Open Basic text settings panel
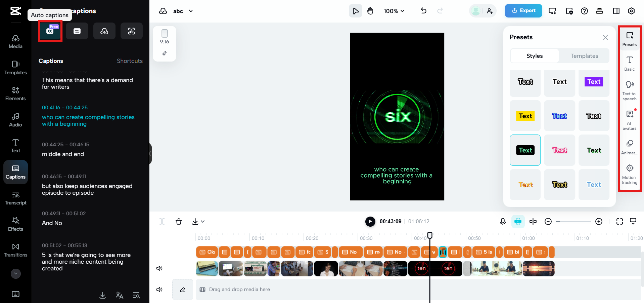The width and height of the screenshot is (644, 303). 630,64
